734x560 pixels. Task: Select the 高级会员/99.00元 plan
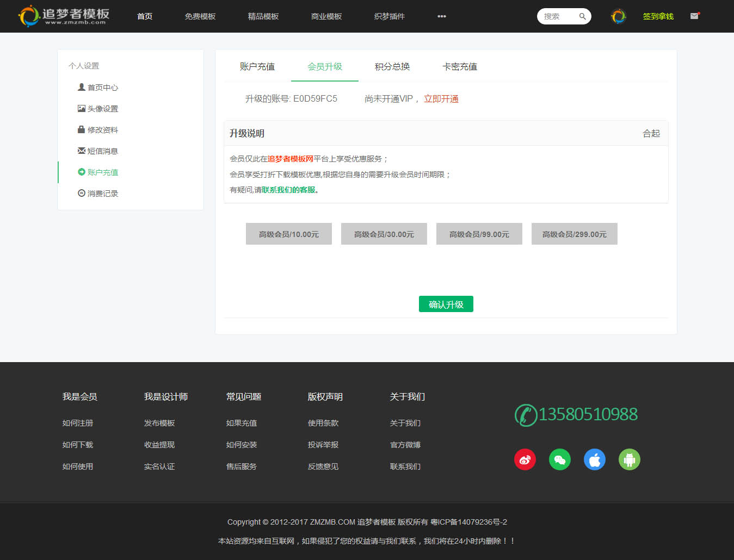(x=479, y=234)
